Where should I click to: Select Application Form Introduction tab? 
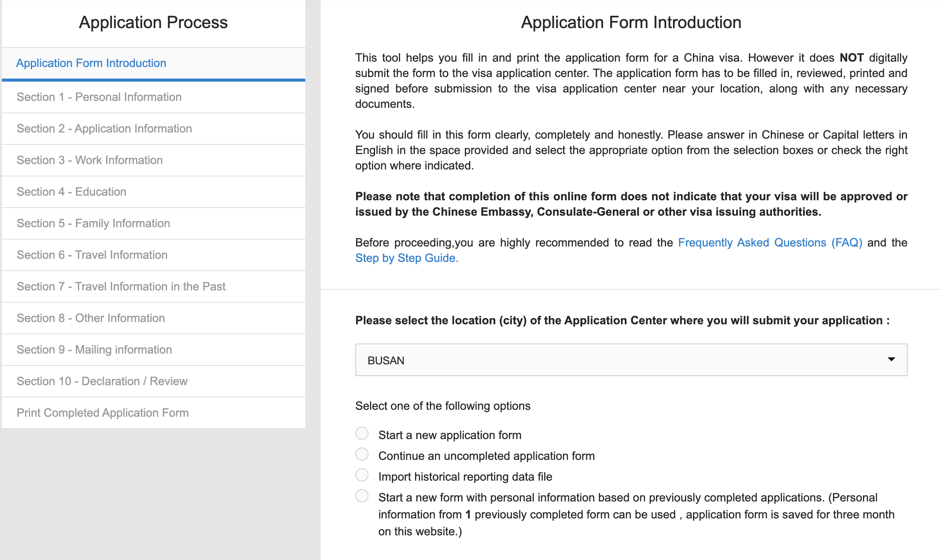91,63
